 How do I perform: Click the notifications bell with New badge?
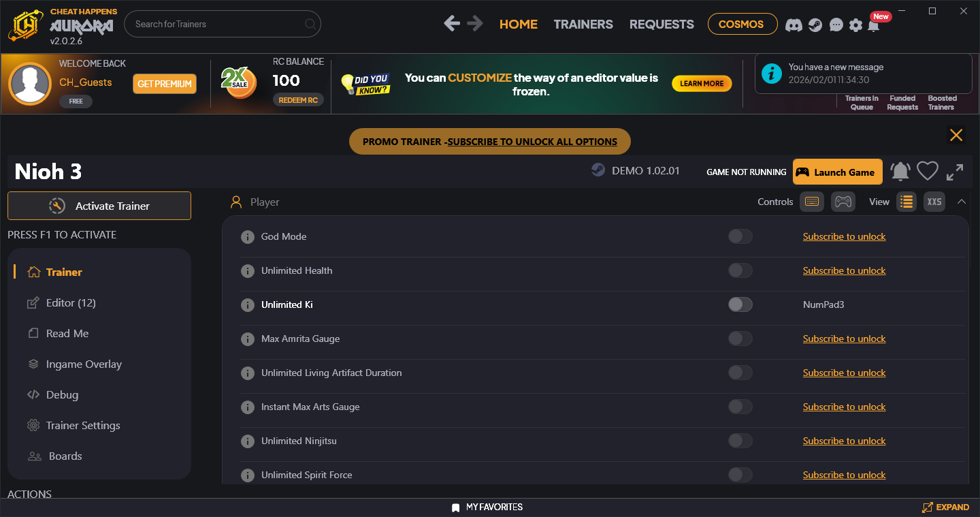pos(874,25)
